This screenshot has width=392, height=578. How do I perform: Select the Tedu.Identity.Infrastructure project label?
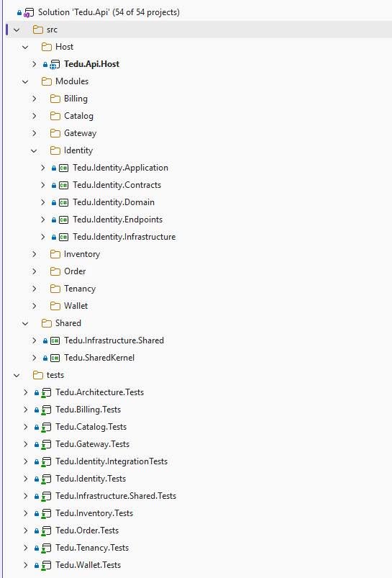(124, 237)
